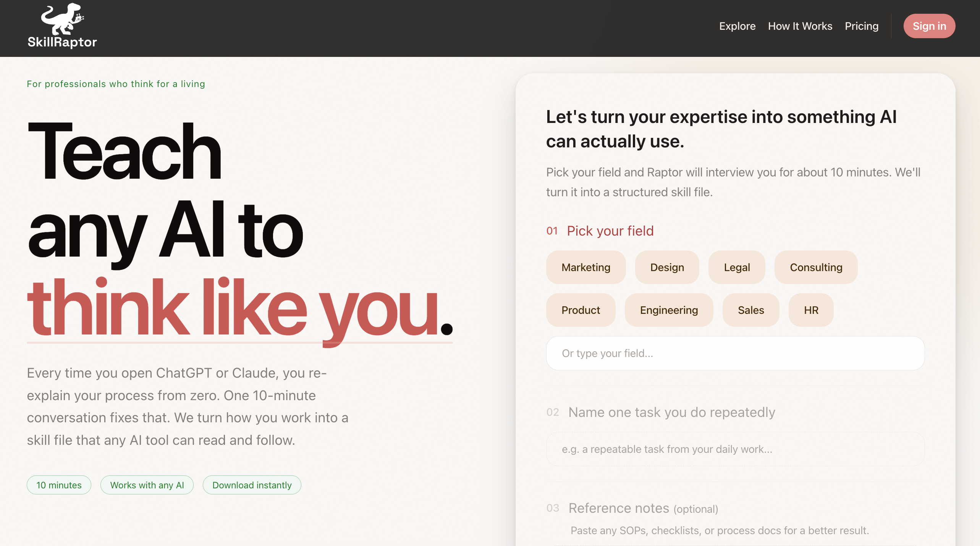
Task: Choose Product as your field
Action: click(x=581, y=310)
